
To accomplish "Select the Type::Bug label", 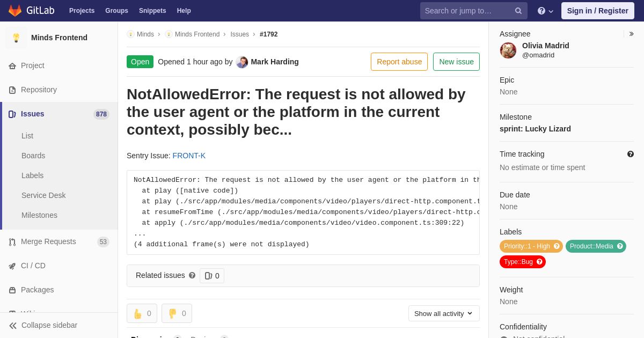I will (x=518, y=262).
